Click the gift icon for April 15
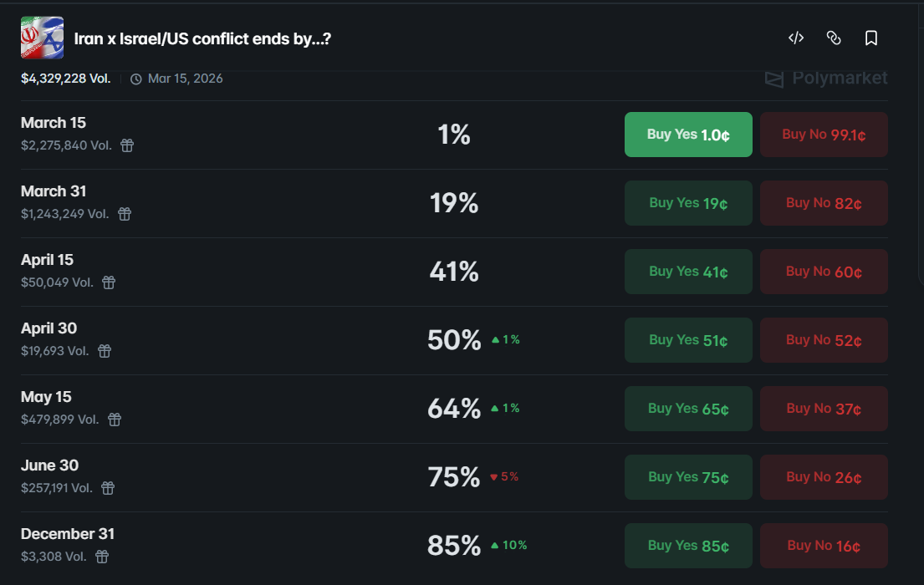 [x=109, y=282]
